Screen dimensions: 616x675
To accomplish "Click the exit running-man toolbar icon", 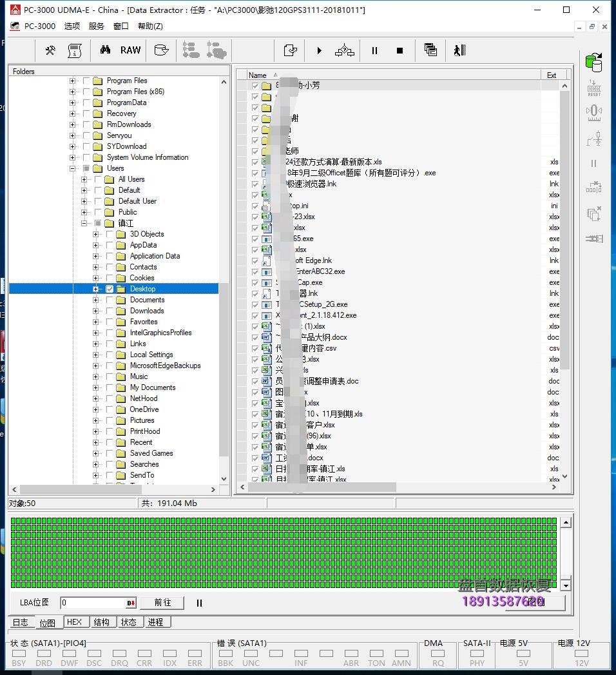I will coord(459,50).
